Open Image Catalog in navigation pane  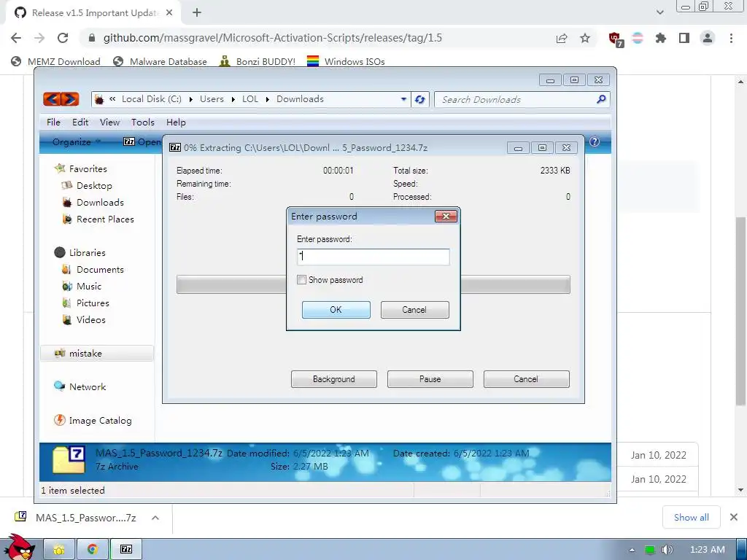coord(100,421)
